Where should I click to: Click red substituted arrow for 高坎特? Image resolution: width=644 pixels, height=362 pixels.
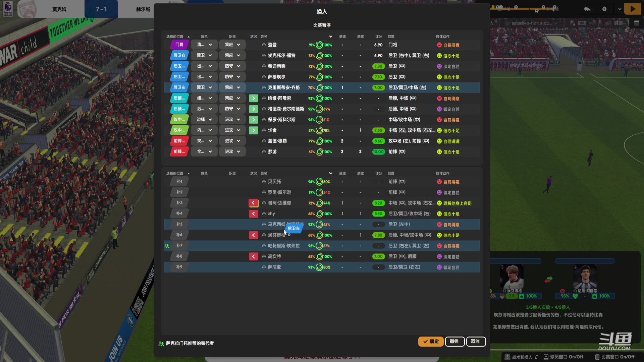pyautogui.click(x=253, y=256)
